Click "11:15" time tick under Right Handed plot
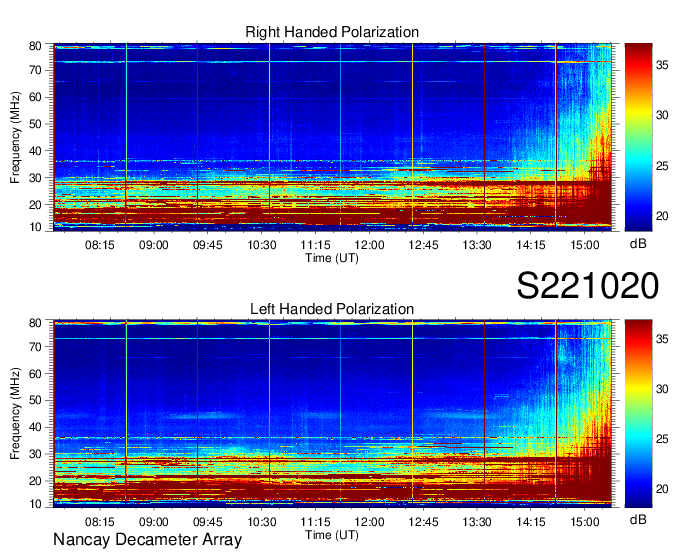 [x=315, y=245]
